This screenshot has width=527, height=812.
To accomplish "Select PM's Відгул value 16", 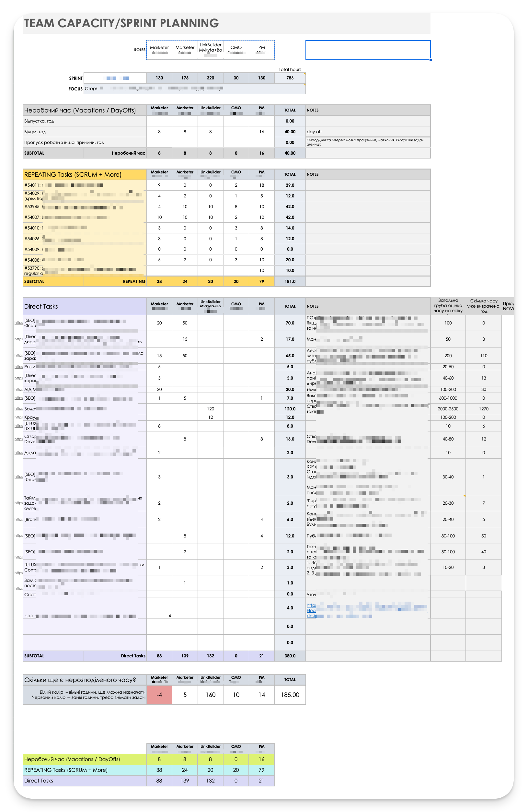I will 261,132.
